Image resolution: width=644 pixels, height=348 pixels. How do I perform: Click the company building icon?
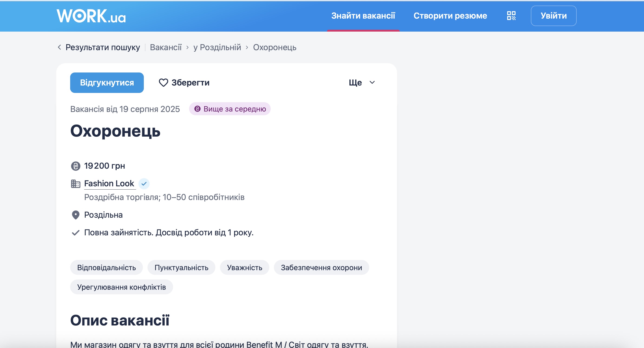tap(76, 184)
